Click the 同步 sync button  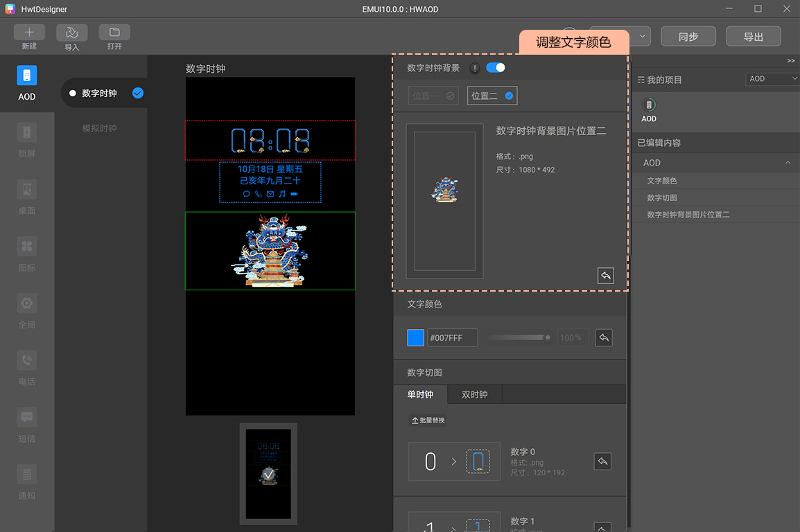coord(688,36)
